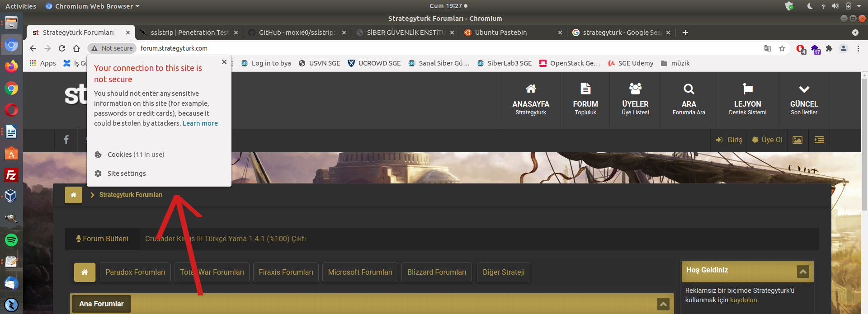Screen dimensions: 868x314
Task: Switch to the strategyturk Google Search tab
Action: point(621,33)
